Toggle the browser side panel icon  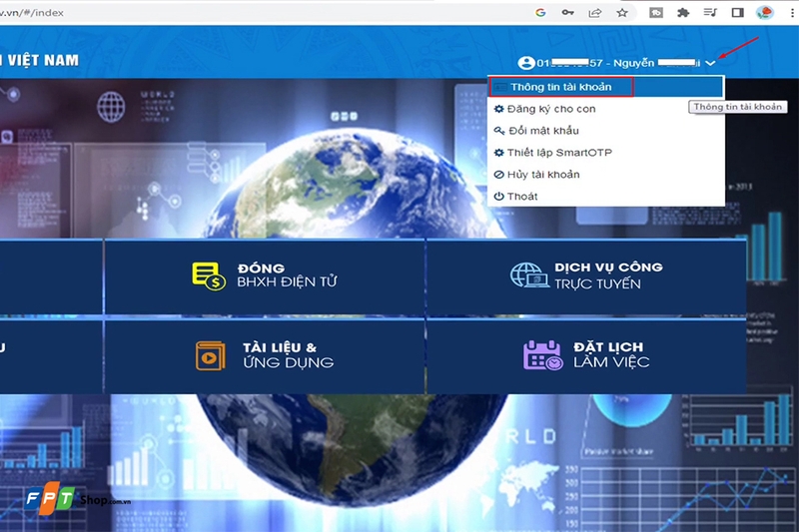(x=737, y=13)
